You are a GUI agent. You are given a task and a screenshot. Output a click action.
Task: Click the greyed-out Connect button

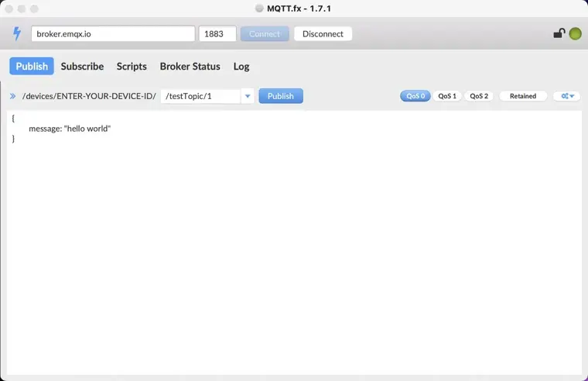265,34
